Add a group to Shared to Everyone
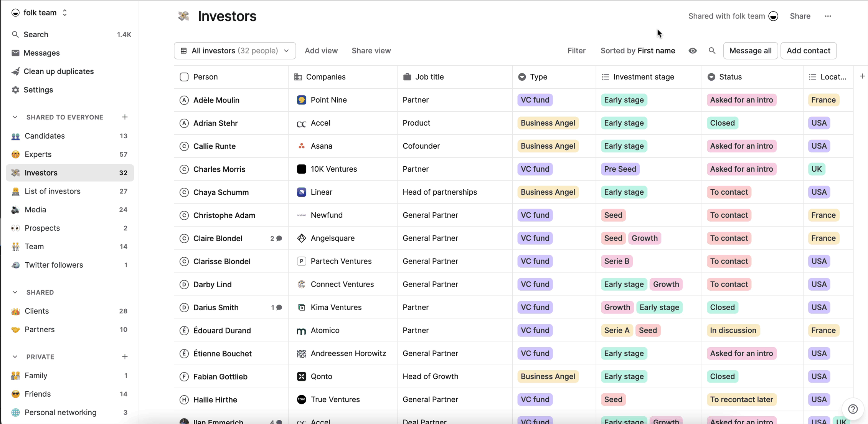 [125, 117]
